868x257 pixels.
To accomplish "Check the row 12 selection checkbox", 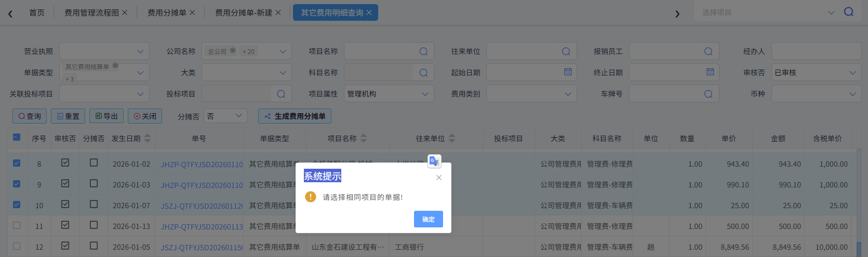I will (x=17, y=246).
